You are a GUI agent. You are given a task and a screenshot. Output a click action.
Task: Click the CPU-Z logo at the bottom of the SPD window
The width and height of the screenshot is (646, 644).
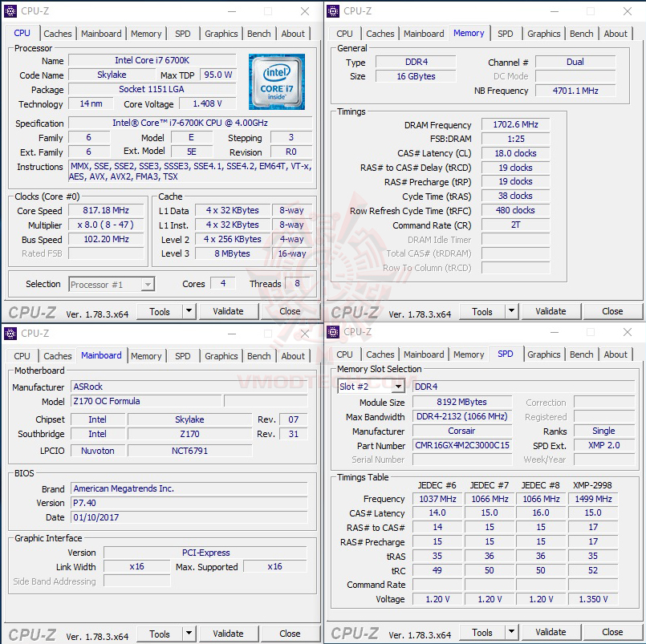click(355, 634)
